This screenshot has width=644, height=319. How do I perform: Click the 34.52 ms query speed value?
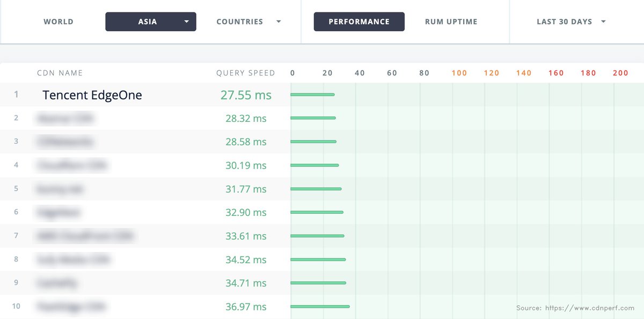pyautogui.click(x=246, y=259)
